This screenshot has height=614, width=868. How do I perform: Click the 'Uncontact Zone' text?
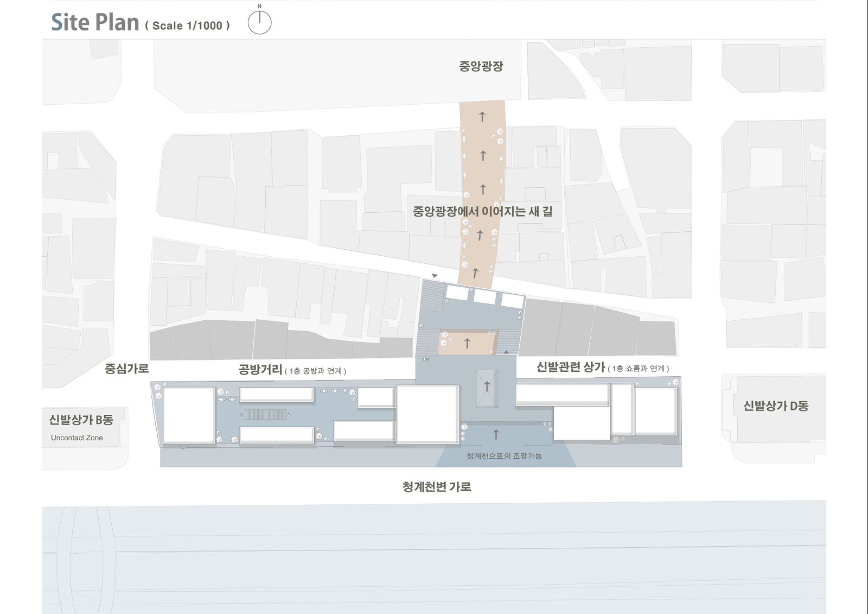77,438
